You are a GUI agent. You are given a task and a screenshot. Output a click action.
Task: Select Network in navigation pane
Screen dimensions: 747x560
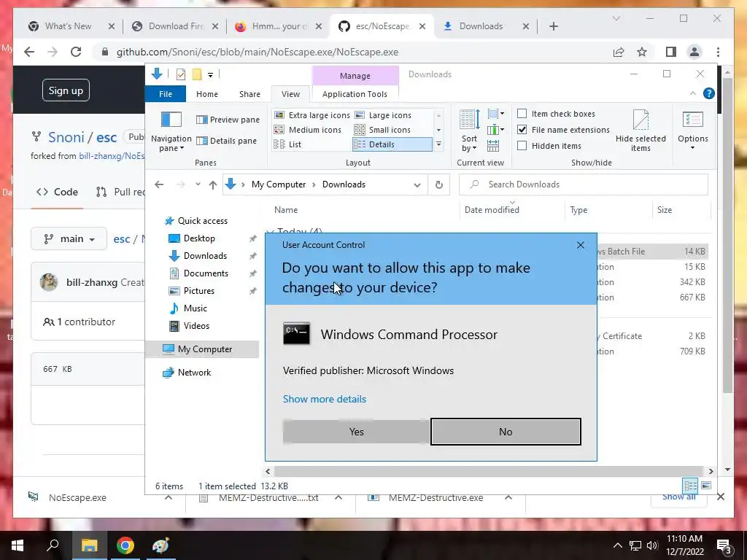tap(187, 373)
